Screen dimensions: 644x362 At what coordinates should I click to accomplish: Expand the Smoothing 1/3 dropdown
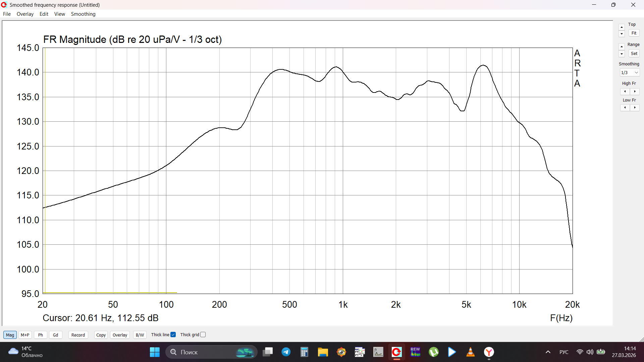coord(630,72)
